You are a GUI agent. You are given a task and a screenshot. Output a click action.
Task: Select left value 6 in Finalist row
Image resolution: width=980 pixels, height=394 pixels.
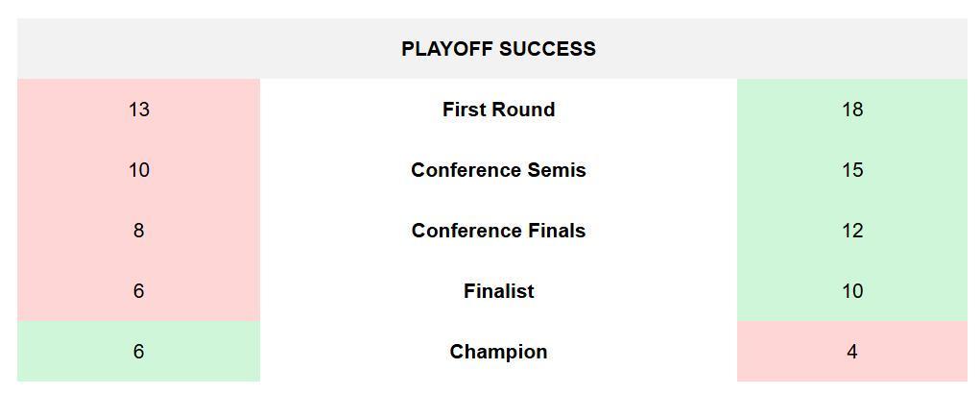[x=139, y=291]
